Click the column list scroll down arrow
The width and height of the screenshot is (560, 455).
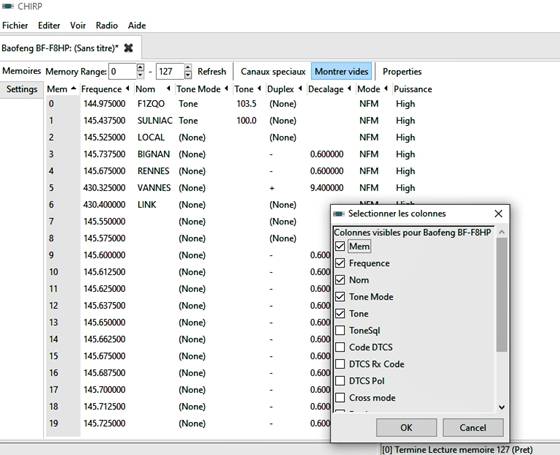click(501, 407)
